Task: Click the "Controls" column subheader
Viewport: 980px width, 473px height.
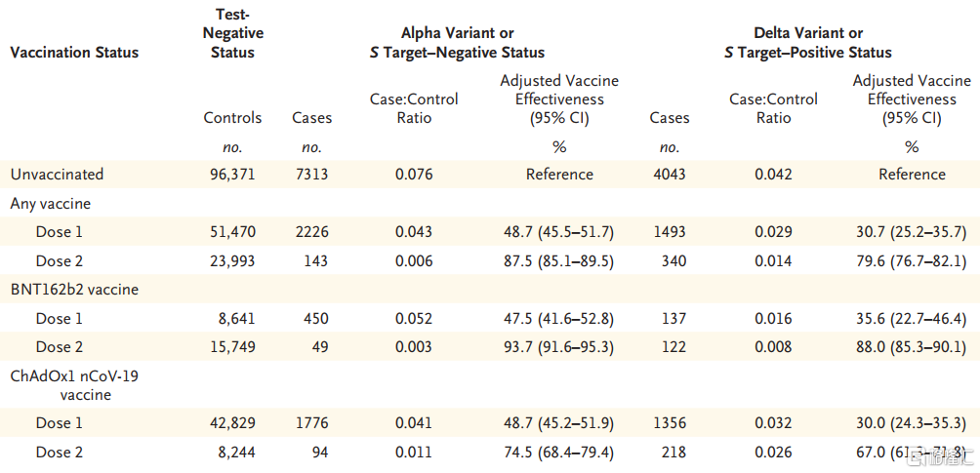Action: (x=232, y=118)
